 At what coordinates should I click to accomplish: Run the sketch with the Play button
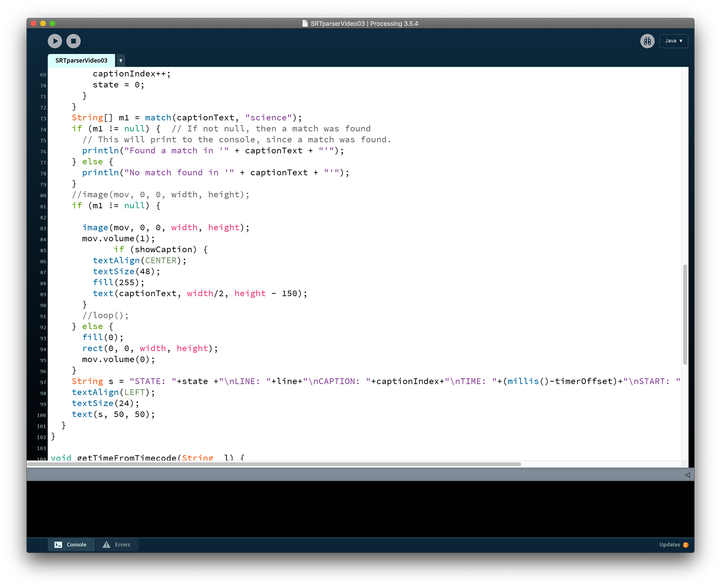[55, 41]
